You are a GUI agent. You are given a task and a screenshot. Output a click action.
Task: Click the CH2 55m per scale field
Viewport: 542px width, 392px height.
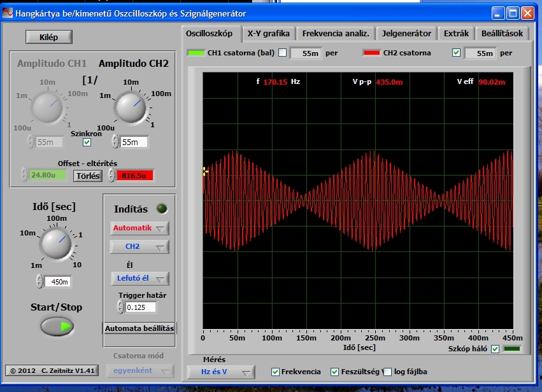point(480,53)
